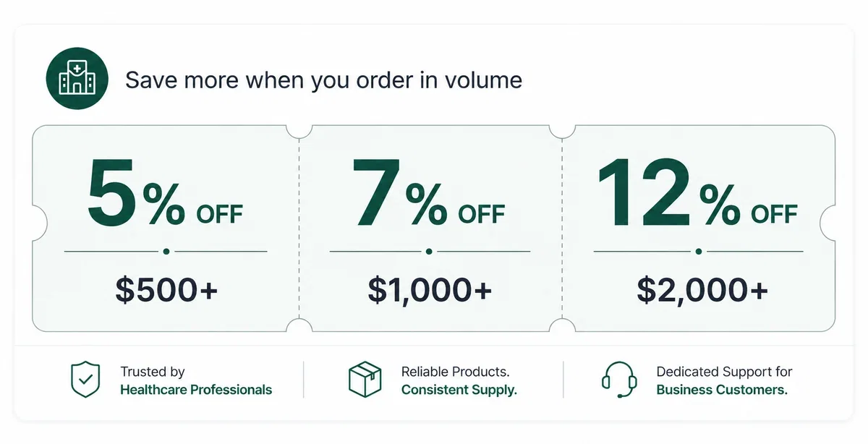The height and width of the screenshot is (444, 868).
Task: Select the 12% OFF coupon
Action: (x=699, y=229)
